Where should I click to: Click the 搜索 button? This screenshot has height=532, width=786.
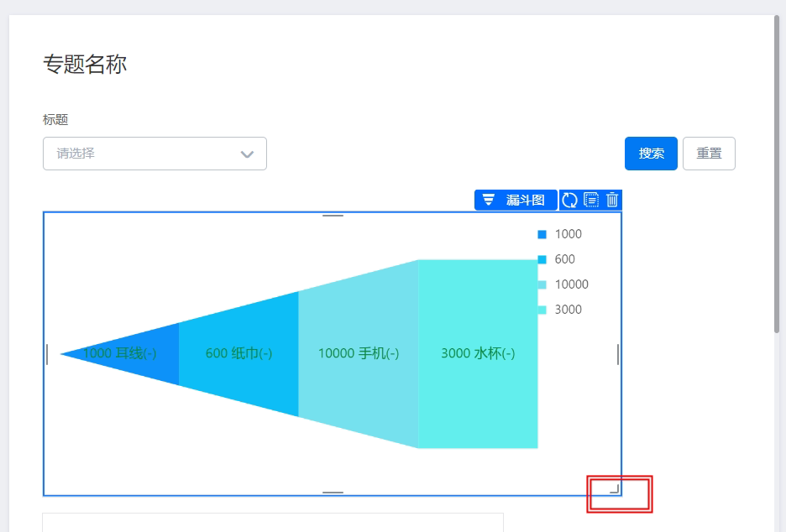(x=651, y=154)
